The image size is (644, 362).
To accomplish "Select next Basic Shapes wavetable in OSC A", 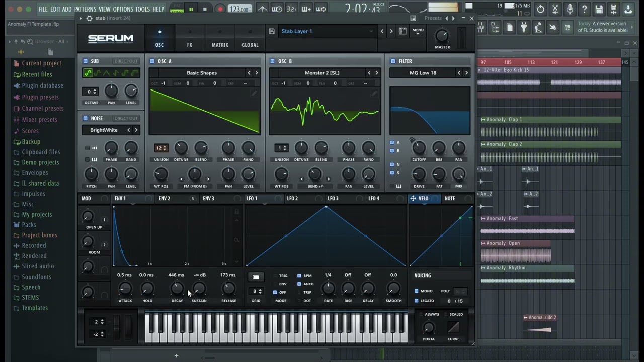I will point(256,73).
